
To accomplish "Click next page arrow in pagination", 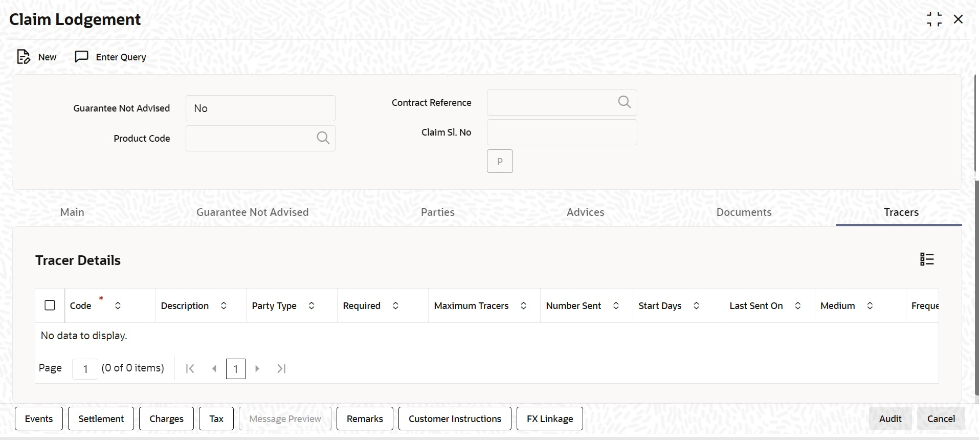I will (x=257, y=368).
